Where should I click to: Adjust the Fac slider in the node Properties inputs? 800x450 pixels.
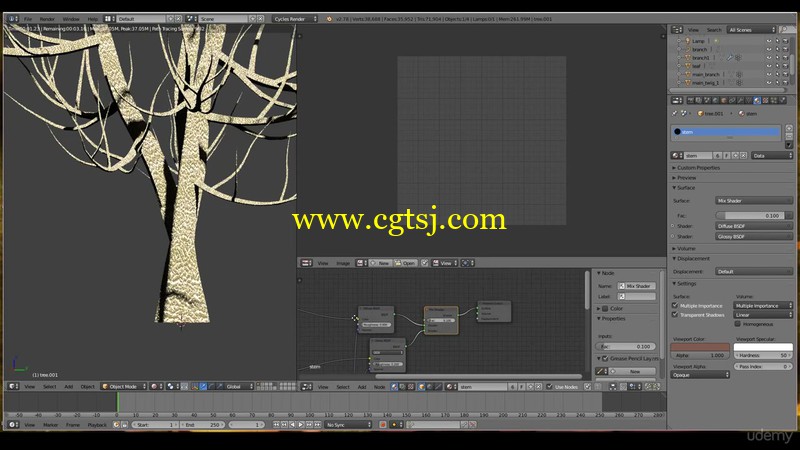pos(626,346)
